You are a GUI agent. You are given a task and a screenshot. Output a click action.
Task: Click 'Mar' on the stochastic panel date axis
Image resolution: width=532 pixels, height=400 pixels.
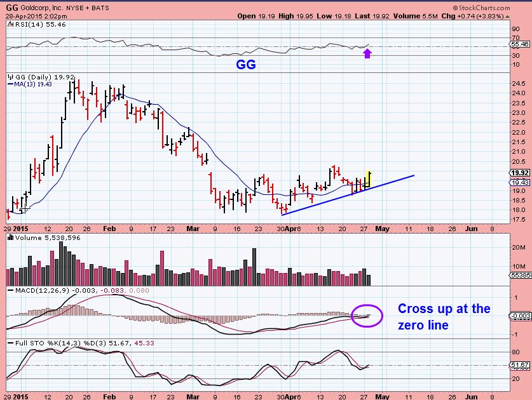(x=193, y=397)
